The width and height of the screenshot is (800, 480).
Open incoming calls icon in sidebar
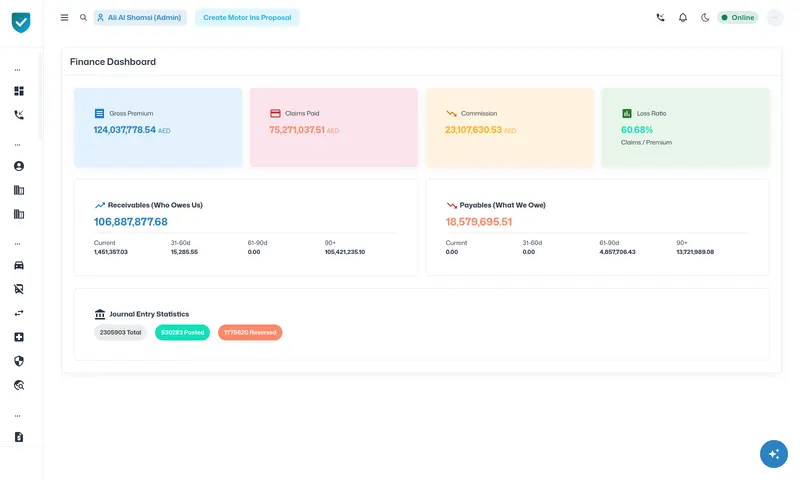(19, 115)
